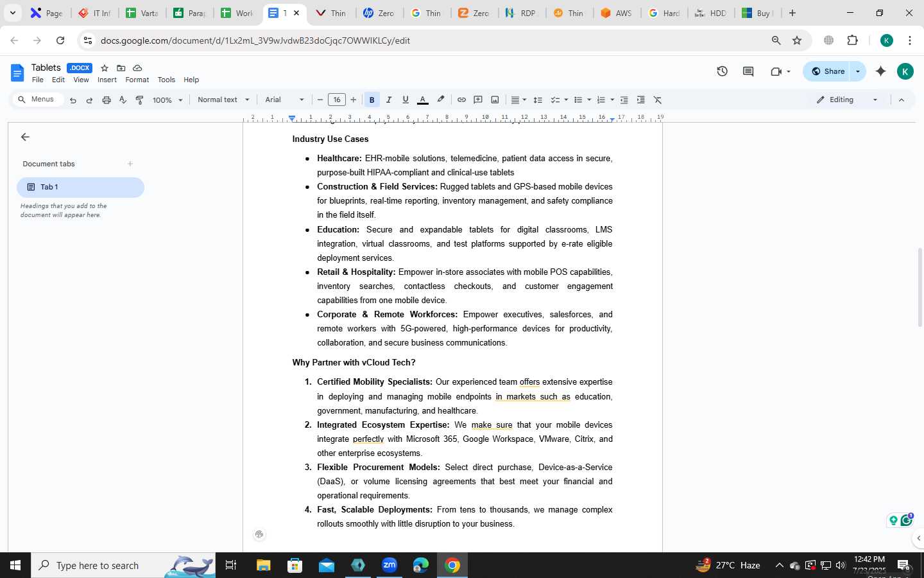Toggle bold formatting button
The image size is (924, 578).
[372, 100]
